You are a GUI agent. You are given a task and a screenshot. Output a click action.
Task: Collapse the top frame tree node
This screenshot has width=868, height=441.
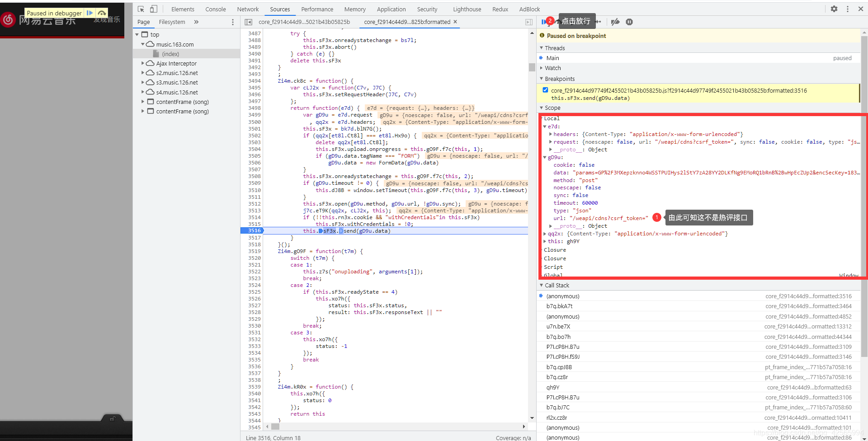point(137,35)
